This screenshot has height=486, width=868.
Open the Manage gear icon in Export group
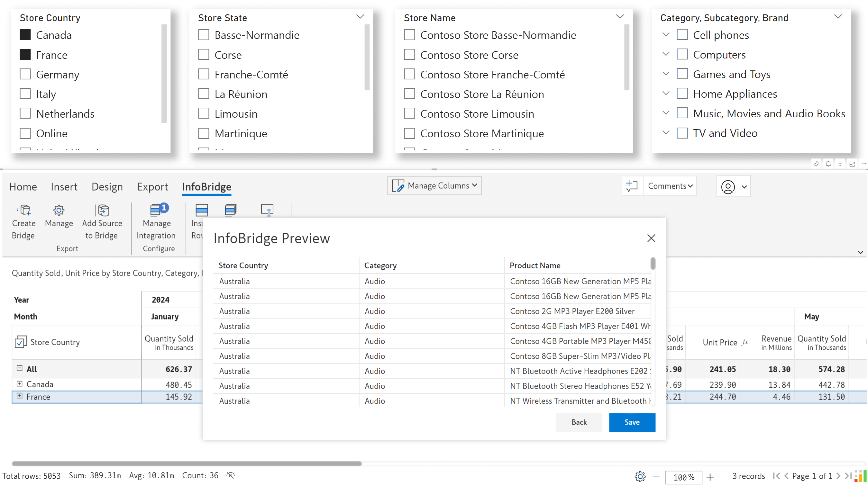(59, 210)
